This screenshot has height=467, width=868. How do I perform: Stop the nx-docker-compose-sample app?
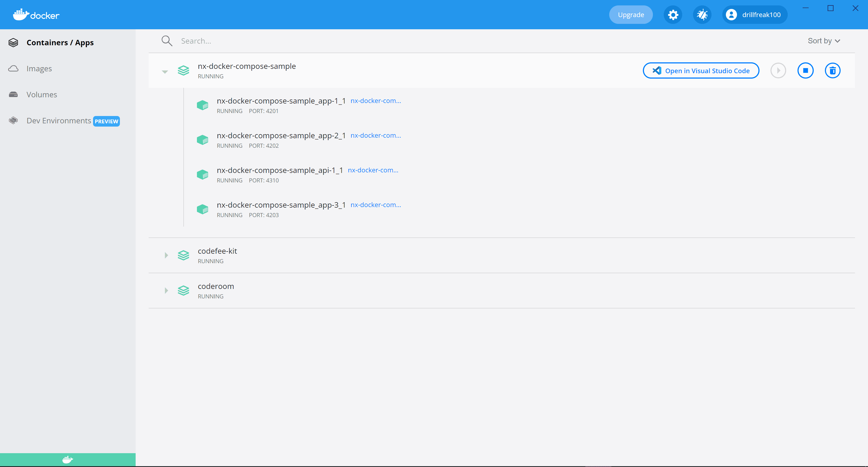[805, 70]
